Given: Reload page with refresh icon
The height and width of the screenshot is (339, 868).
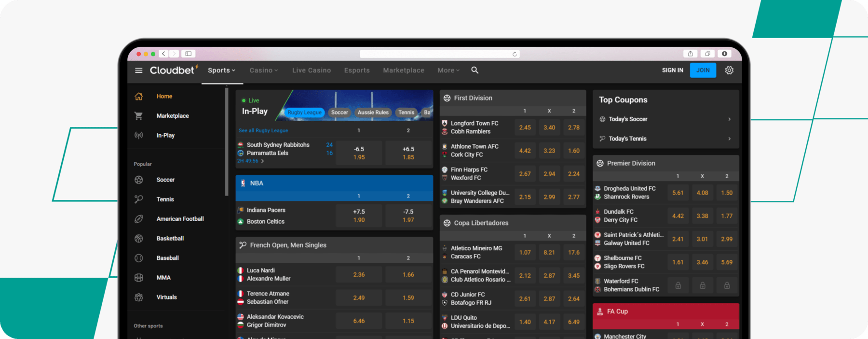Looking at the screenshot, I should click(515, 54).
